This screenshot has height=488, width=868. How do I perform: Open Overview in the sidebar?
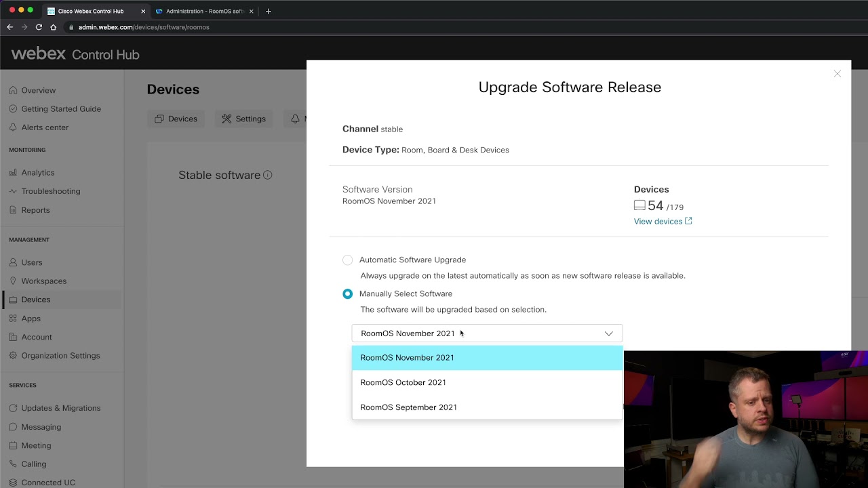pos(38,90)
